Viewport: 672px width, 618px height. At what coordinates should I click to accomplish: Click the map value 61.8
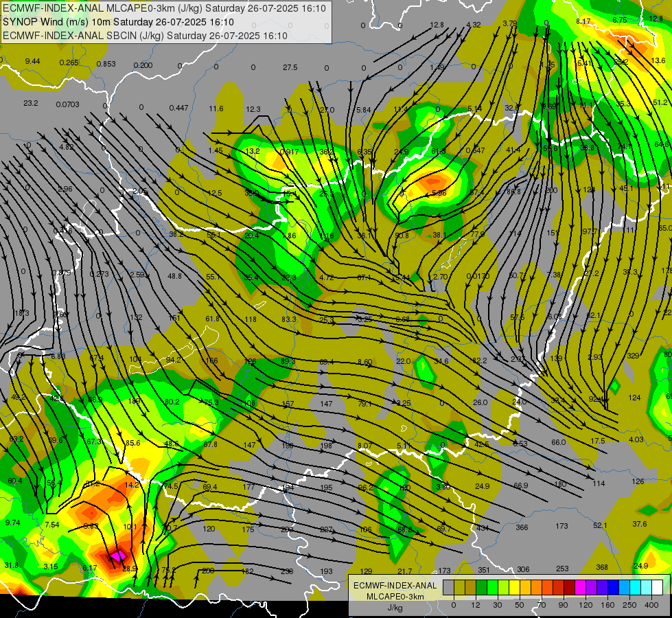coord(213,318)
